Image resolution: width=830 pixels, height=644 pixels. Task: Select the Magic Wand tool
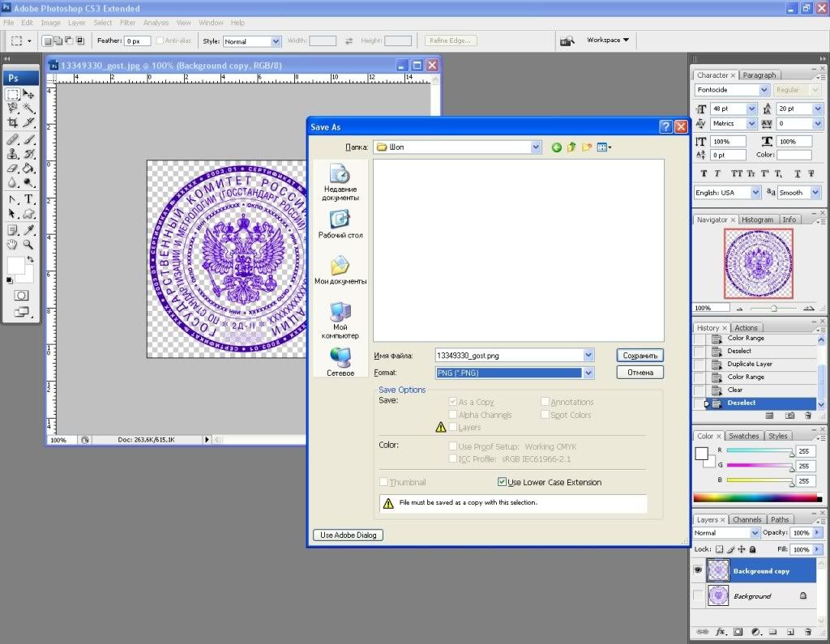coord(28,109)
